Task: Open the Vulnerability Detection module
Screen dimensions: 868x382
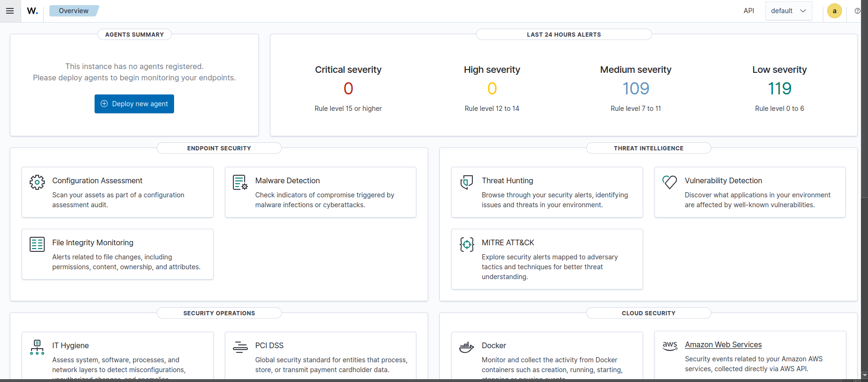Action: coord(750,192)
